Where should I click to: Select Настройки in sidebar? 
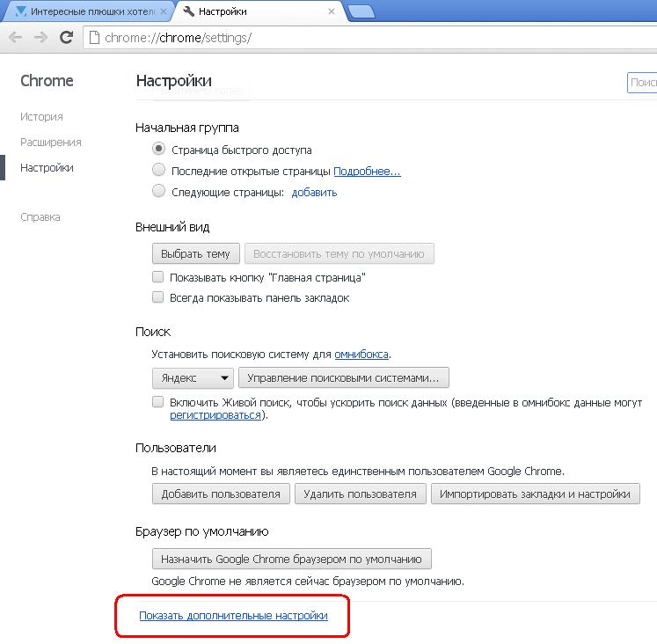coord(47,168)
